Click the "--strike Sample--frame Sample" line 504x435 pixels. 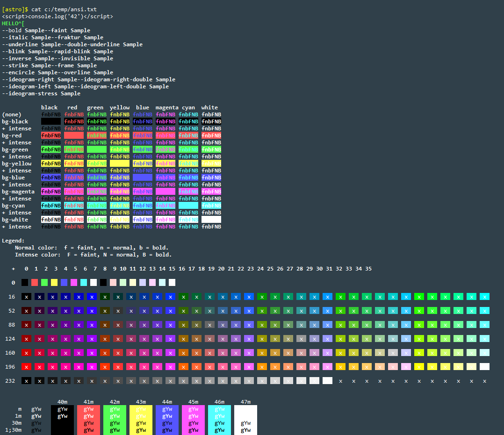49,65
